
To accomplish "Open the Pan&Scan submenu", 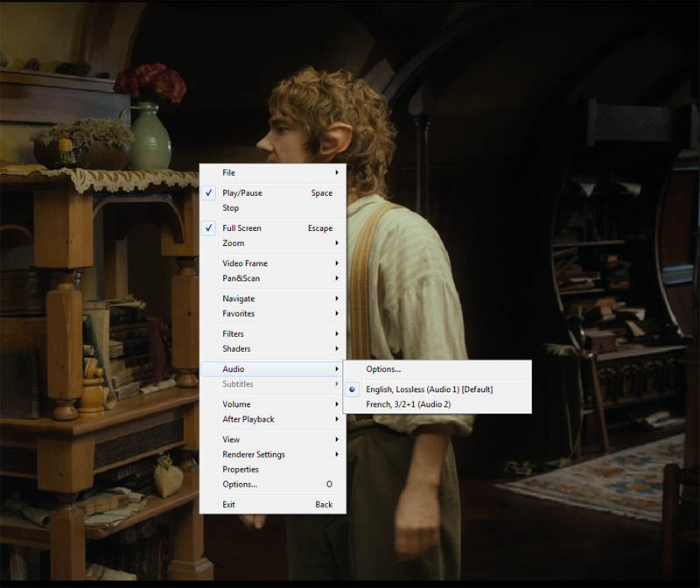I will 273,278.
